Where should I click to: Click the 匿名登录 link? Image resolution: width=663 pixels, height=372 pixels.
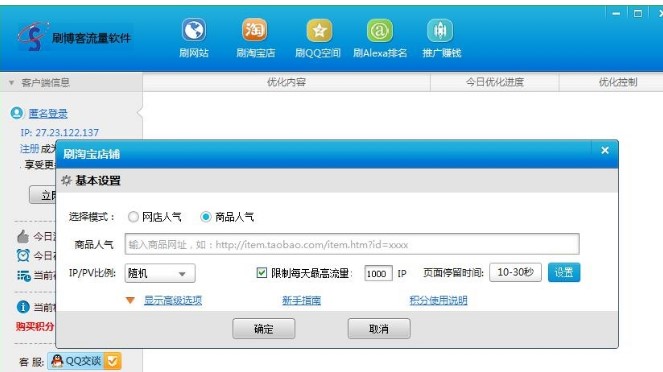[x=48, y=113]
